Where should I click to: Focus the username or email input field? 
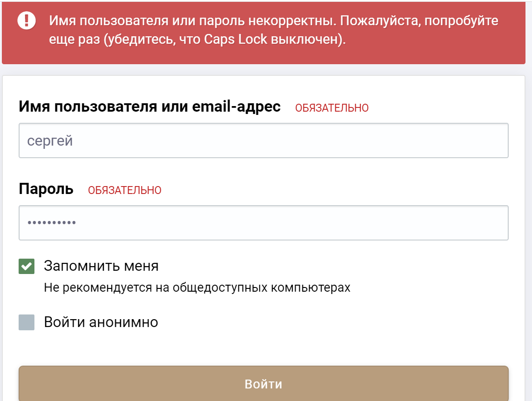coord(263,140)
